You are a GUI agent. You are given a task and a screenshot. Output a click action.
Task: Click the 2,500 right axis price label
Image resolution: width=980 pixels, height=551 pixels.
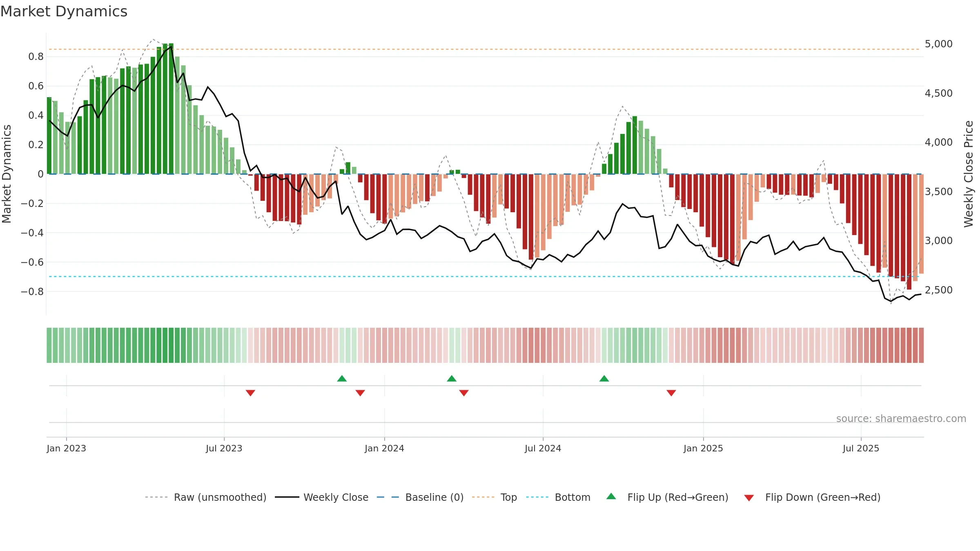[939, 290]
